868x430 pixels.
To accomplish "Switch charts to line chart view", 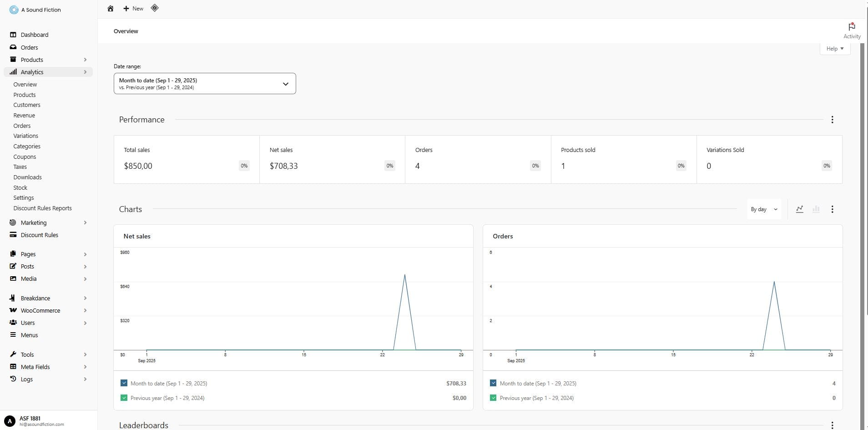I will tap(799, 209).
